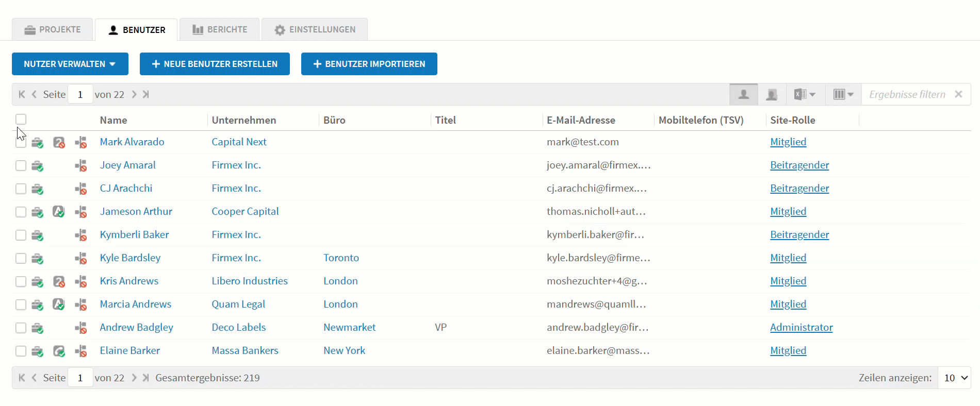The width and height of the screenshot is (980, 406).
Task: Click blocked groups icon for Joey Amaral
Action: (80, 166)
